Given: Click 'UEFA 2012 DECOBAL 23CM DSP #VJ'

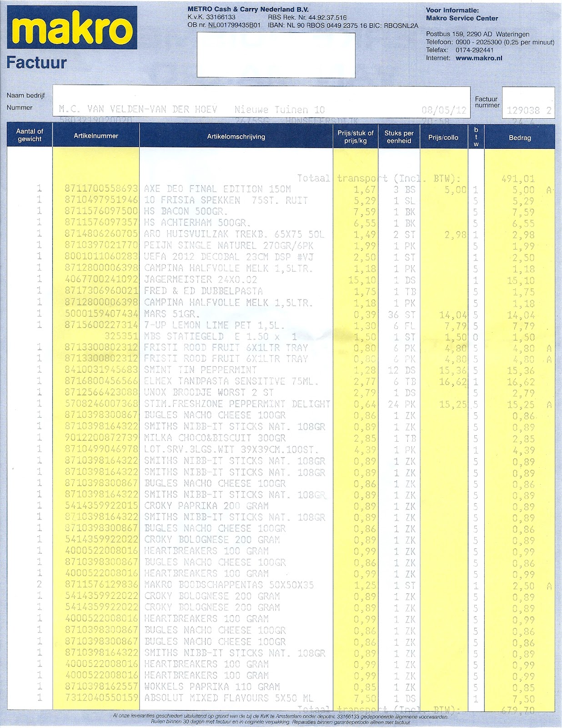Looking at the screenshot, I should (x=229, y=257).
